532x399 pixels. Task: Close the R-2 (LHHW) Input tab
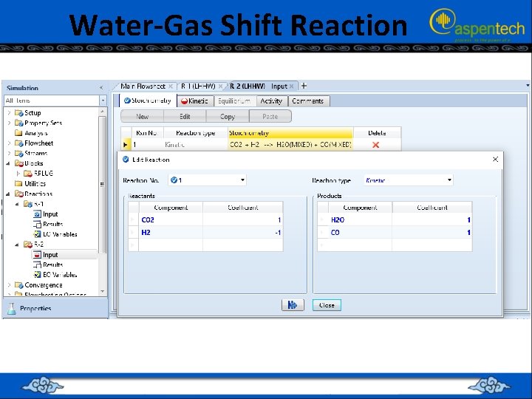coord(291,86)
